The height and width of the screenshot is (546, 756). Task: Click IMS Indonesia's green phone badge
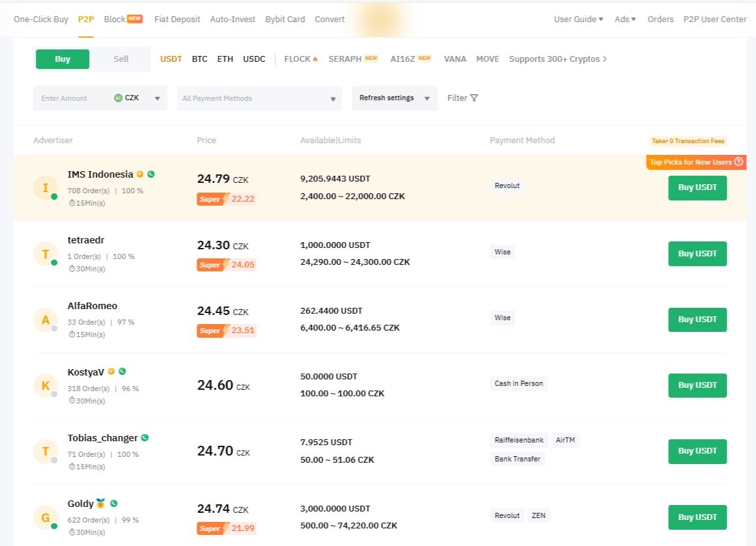point(151,174)
